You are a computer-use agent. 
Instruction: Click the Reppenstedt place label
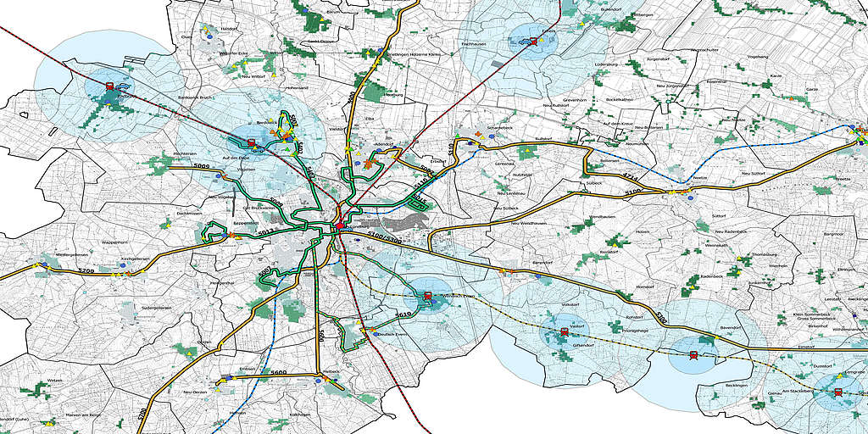pyautogui.click(x=247, y=223)
